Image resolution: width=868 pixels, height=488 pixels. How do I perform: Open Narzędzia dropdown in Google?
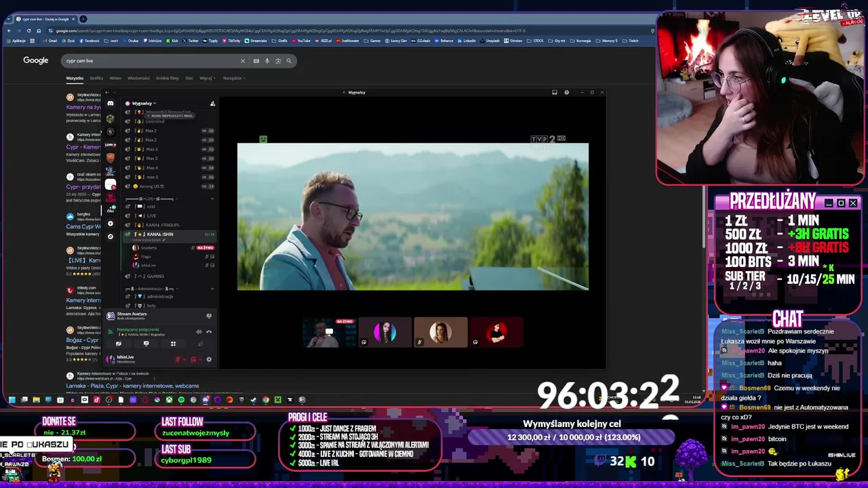234,78
